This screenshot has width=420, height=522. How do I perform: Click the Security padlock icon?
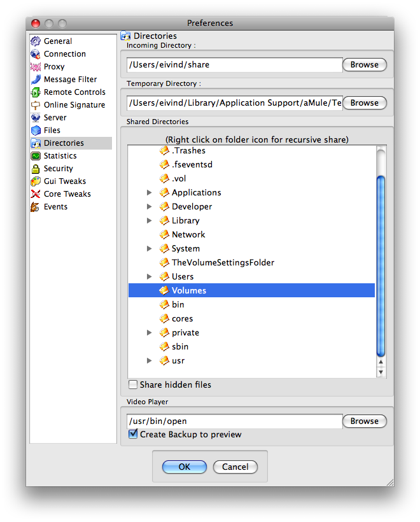click(36, 169)
